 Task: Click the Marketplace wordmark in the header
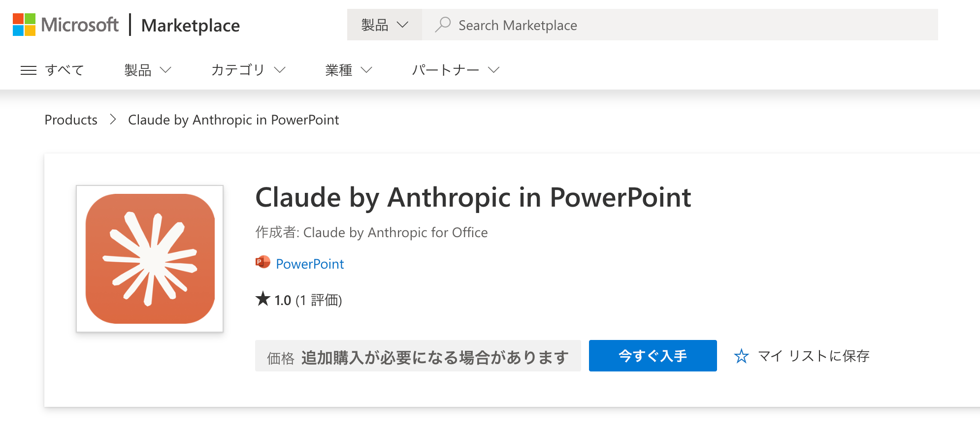coord(190,25)
